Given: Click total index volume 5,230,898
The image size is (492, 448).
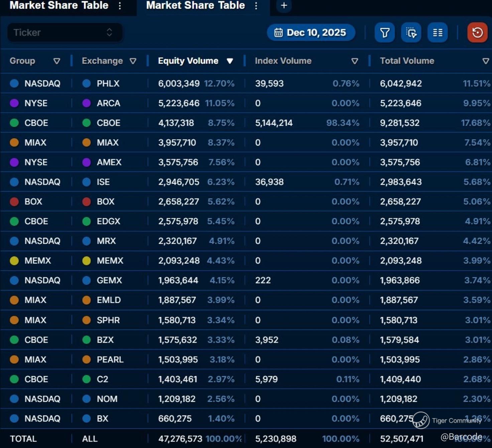Looking at the screenshot, I should click(x=276, y=439).
